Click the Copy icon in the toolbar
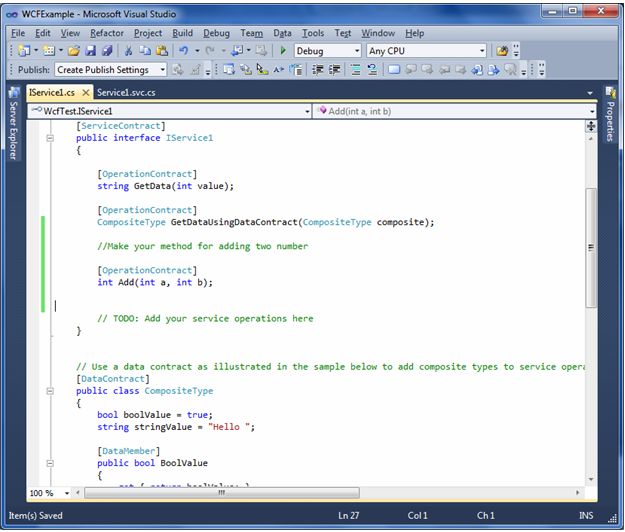Viewport: 625px width, 532px height. [145, 51]
